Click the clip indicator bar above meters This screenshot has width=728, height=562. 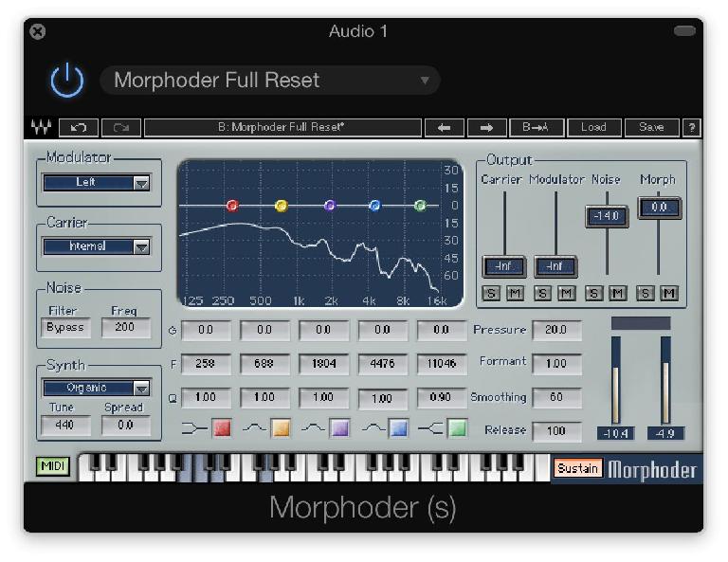[x=641, y=323]
